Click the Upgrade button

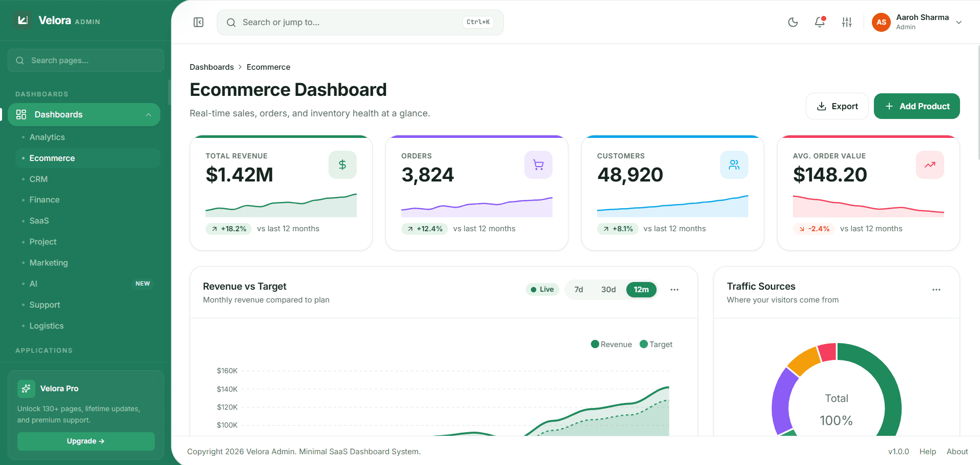(86, 441)
